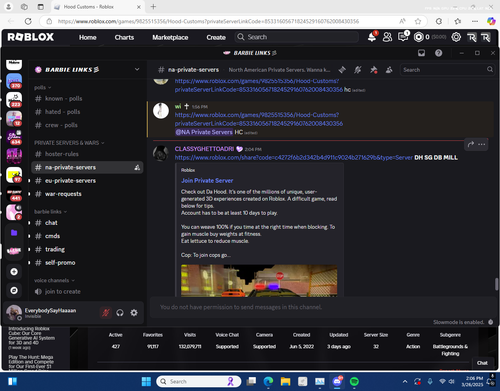Open server with 441 badge
The width and height of the screenshot is (500, 391).
click(14, 194)
